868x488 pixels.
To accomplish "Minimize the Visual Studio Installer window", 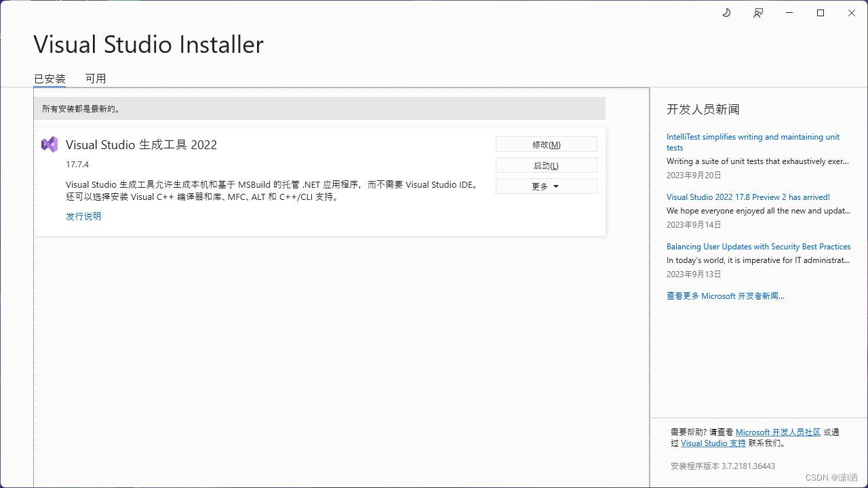I will coord(789,13).
